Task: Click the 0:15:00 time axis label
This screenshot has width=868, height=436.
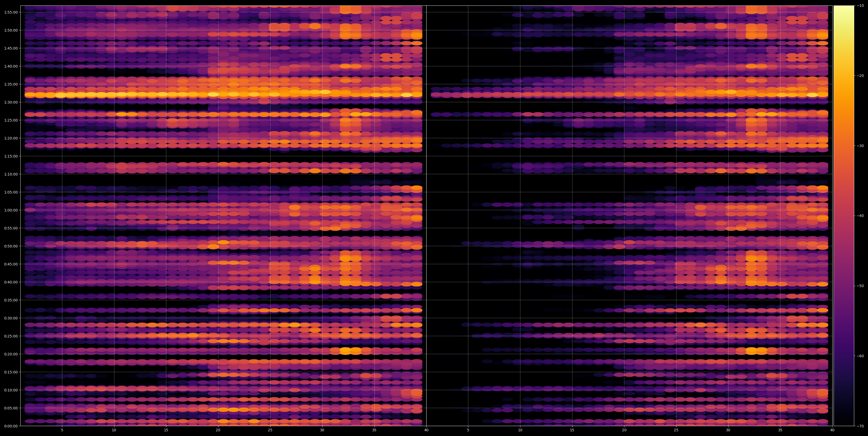Action: tap(11, 372)
